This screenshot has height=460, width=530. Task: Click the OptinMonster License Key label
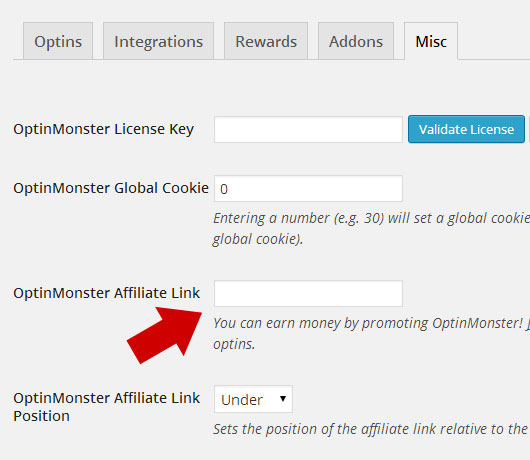[x=103, y=129]
